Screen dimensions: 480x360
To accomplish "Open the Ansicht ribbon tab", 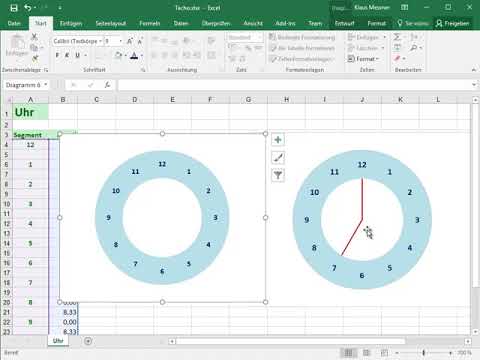I will pyautogui.click(x=253, y=23).
